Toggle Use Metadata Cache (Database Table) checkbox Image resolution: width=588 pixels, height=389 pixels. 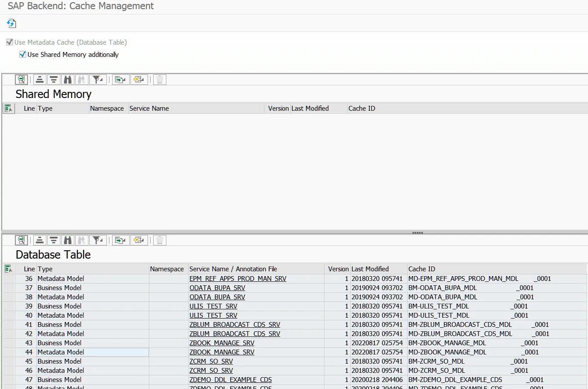tap(9, 42)
